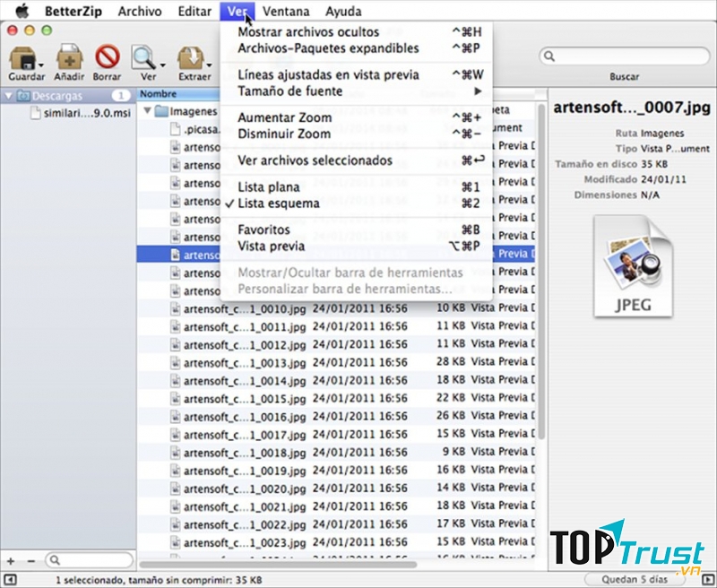Click the Descargas count badge 1
Screen dimensions: 717x588
point(121,96)
